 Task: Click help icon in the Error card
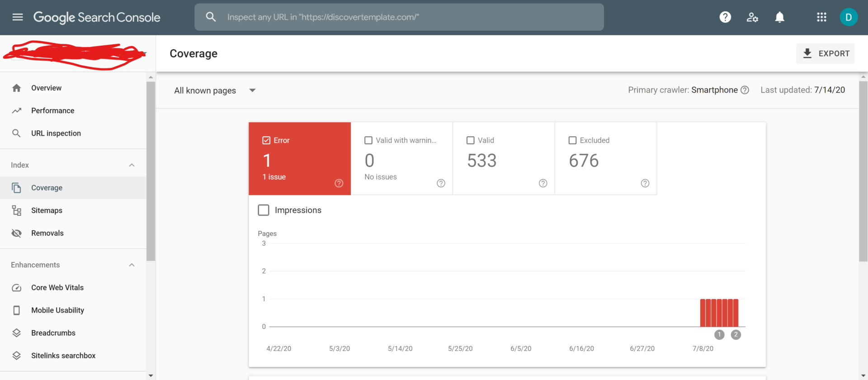[339, 183]
